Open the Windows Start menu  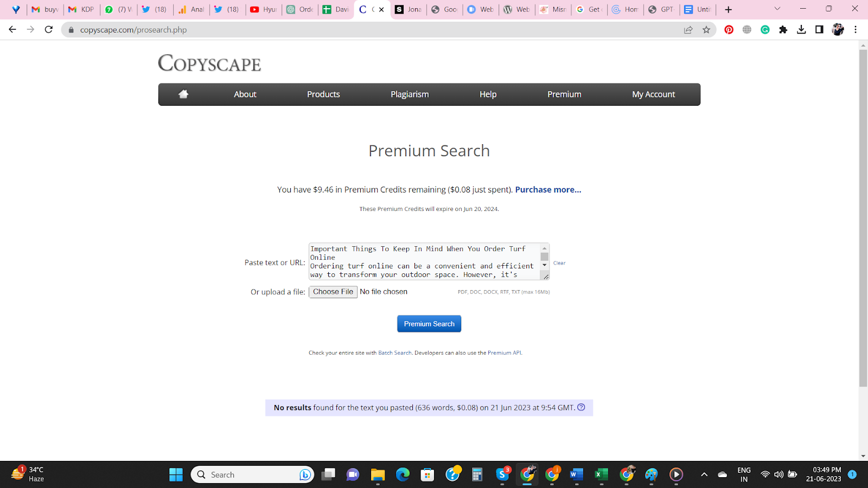[x=176, y=475]
